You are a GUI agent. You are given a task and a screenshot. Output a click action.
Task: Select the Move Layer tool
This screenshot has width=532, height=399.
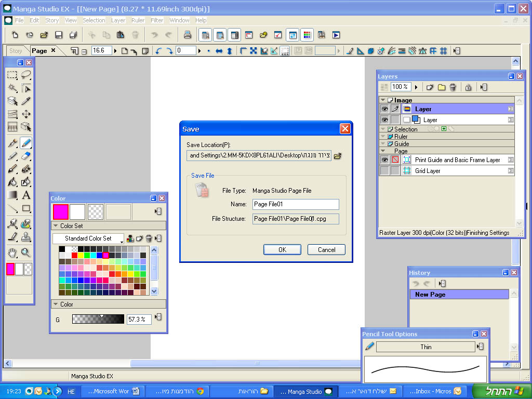coord(26,114)
